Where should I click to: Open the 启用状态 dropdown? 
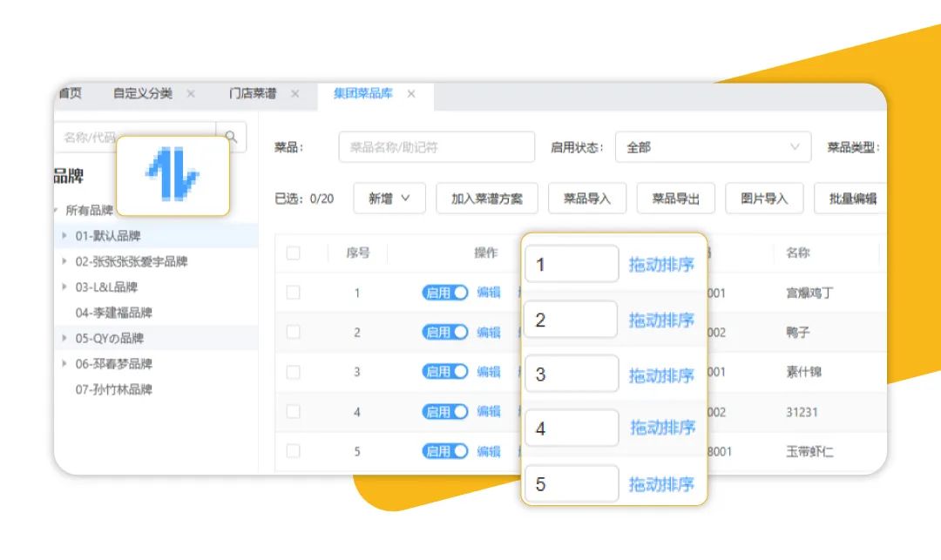pyautogui.click(x=712, y=147)
